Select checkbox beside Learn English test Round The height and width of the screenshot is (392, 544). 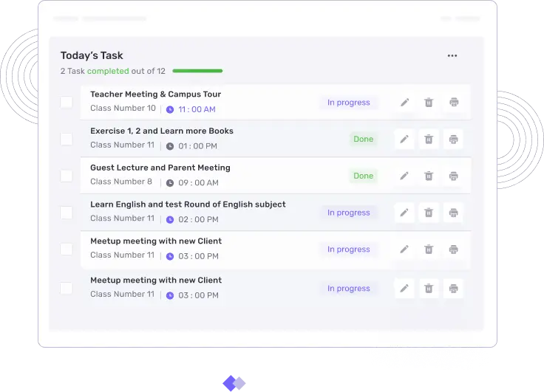[x=67, y=213]
